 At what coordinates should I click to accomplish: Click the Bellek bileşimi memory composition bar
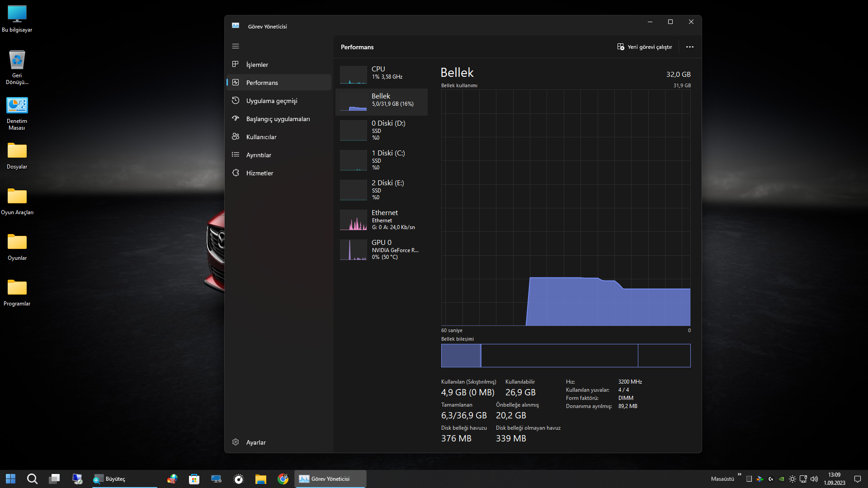(x=566, y=356)
